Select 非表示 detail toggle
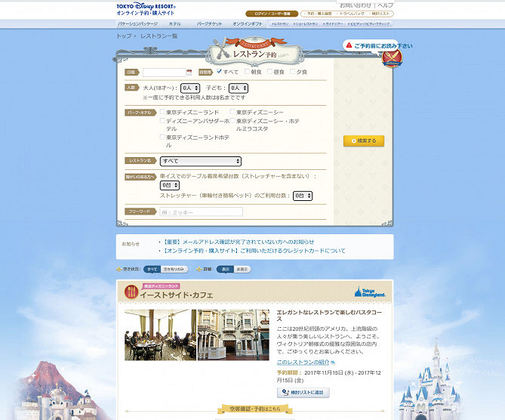 (242, 269)
